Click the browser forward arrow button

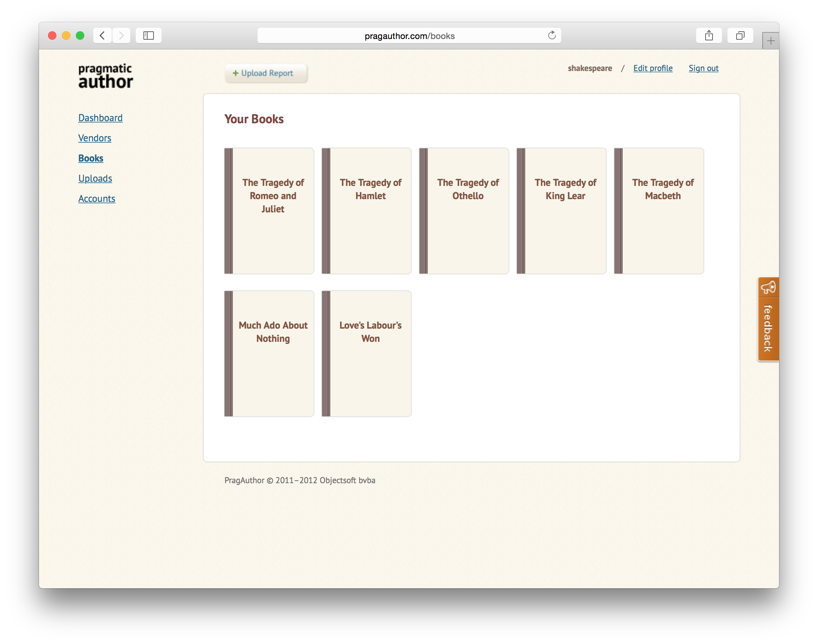point(121,36)
